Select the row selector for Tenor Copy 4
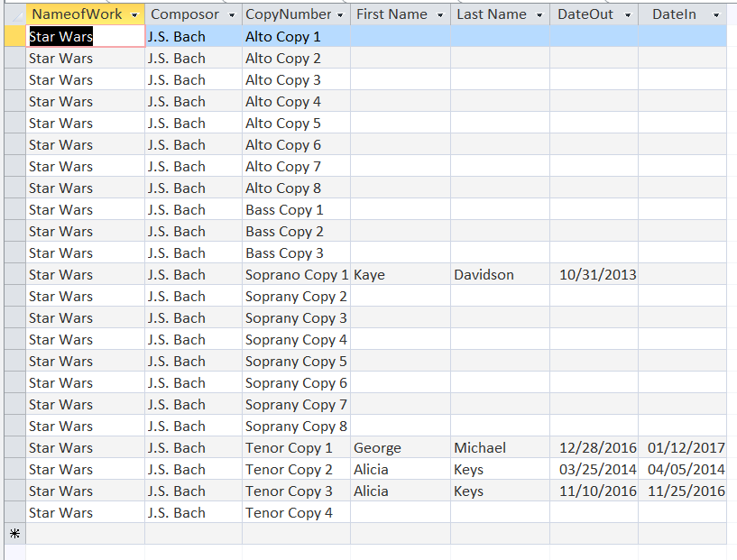This screenshot has height=560, width=737. coord(15,512)
